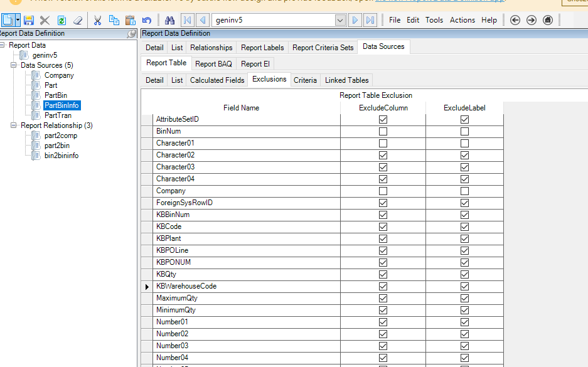588x367 pixels.
Task: Collapse the Data Sources (5) node
Action: pos(14,65)
